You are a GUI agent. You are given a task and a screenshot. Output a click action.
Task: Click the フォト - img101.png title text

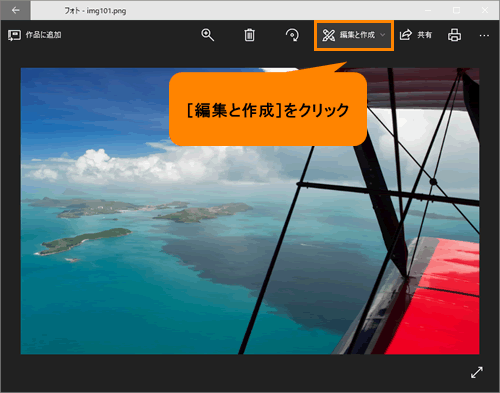click(95, 11)
